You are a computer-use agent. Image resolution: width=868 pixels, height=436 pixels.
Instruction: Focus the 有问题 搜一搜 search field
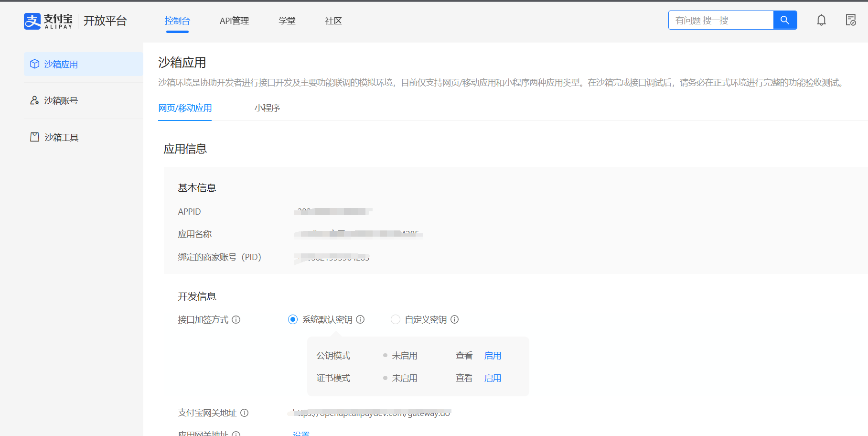tap(721, 20)
